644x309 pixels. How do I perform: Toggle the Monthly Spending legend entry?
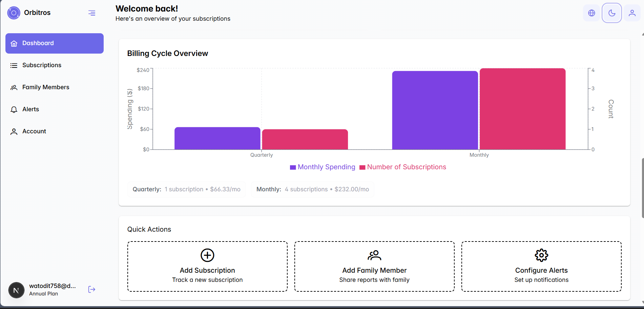tap(322, 167)
